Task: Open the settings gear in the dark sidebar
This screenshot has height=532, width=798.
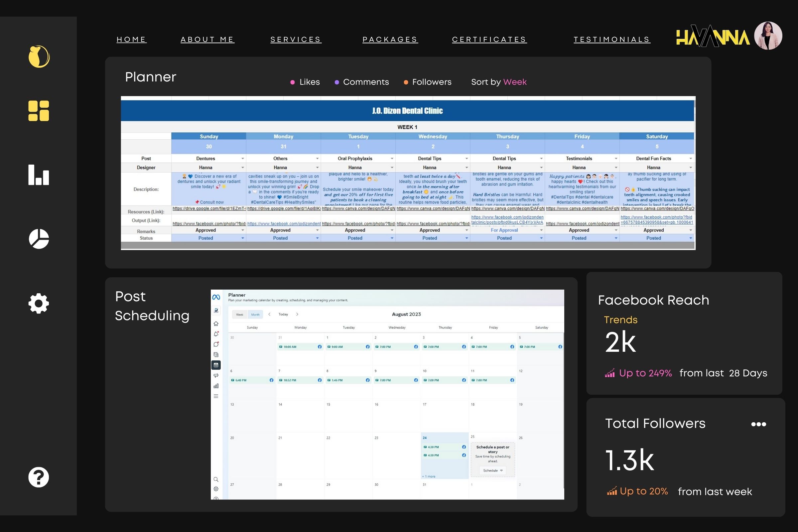Action: (39, 303)
